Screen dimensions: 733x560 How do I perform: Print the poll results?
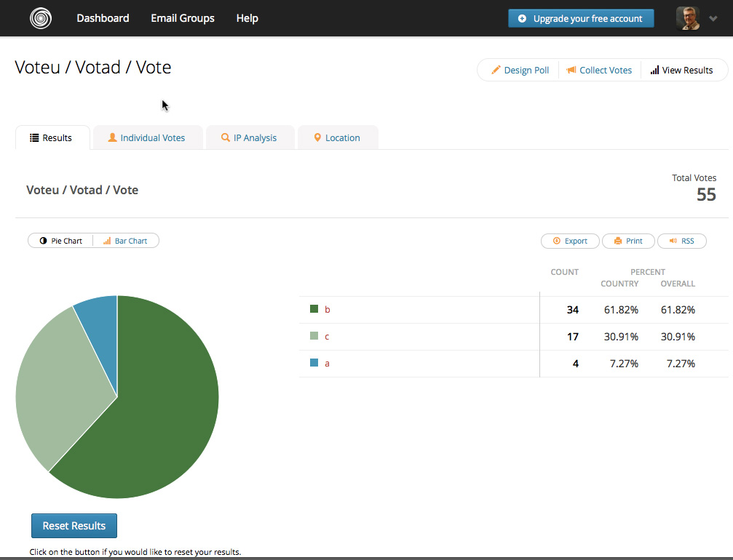(627, 241)
